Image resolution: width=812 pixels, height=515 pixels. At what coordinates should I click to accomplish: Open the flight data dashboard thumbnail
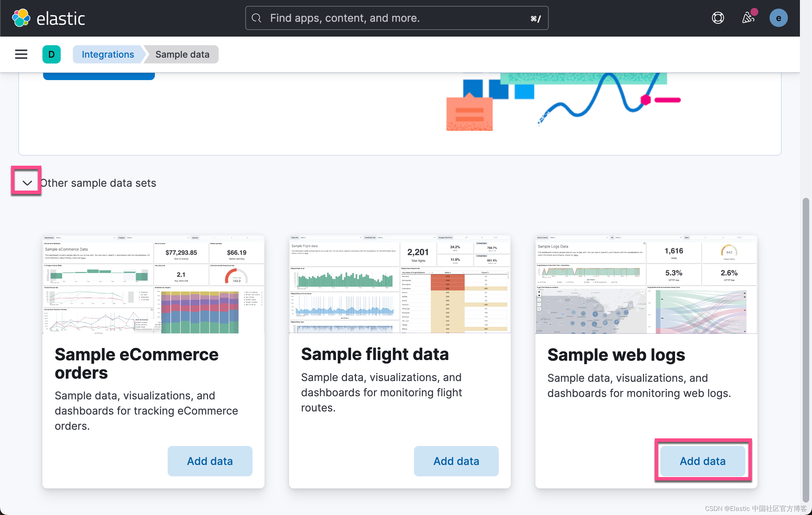400,284
